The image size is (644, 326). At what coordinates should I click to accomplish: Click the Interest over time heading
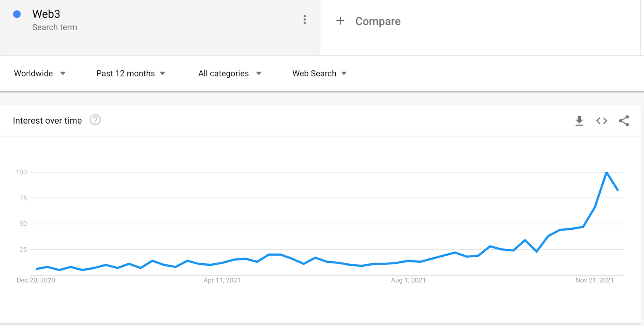47,121
